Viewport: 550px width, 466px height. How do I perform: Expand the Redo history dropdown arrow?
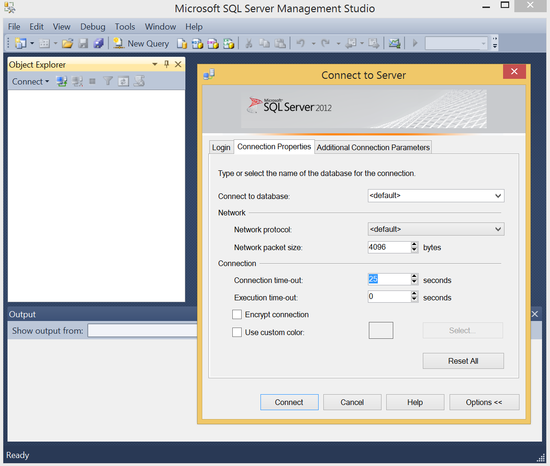(x=338, y=43)
